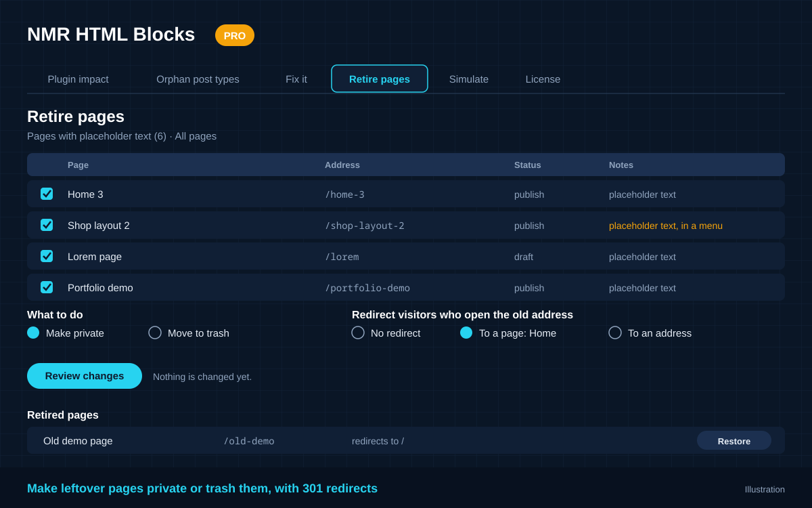Click the Review changes button
Screen dimensions: 812x508
click(x=85, y=376)
